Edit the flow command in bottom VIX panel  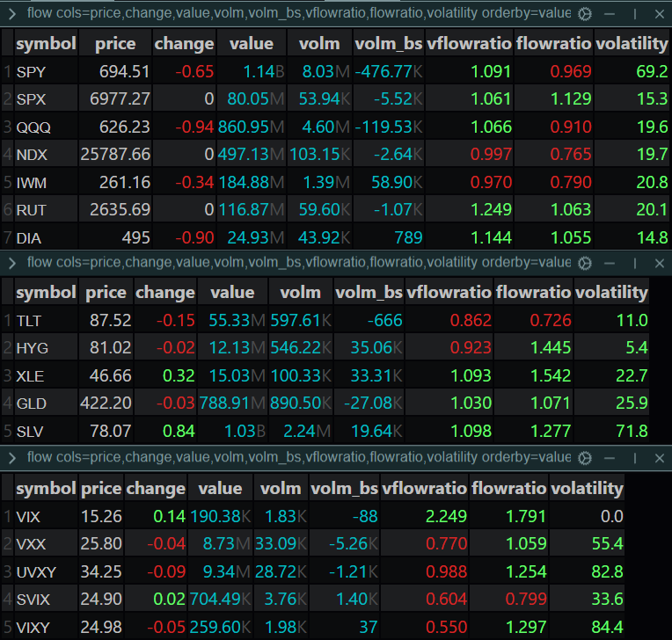coord(299,457)
